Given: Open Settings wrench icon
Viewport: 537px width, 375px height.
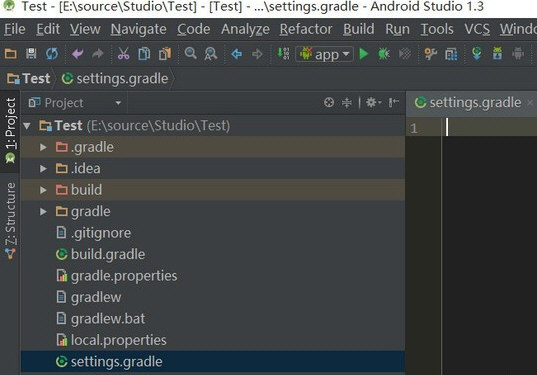Looking at the screenshot, I should (430, 54).
